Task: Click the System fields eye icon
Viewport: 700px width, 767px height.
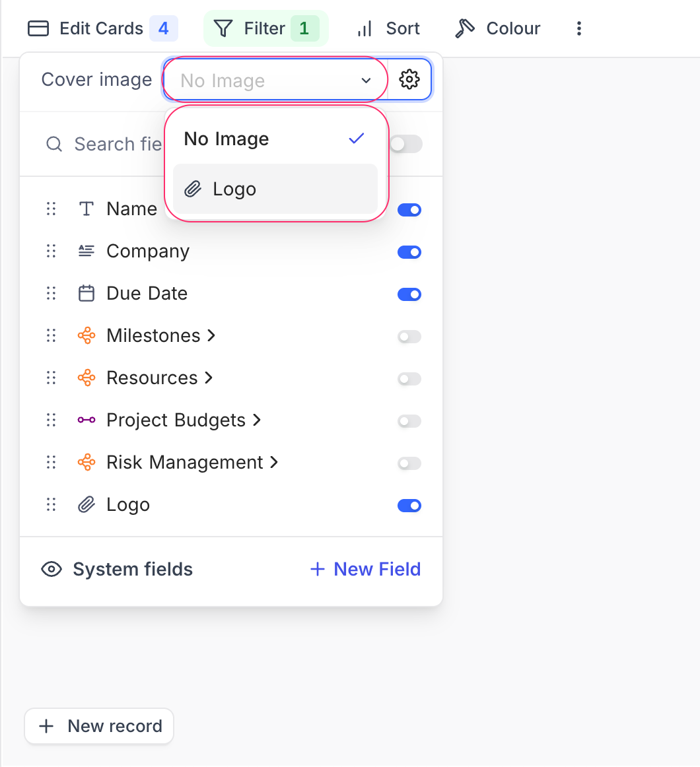Action: (52, 569)
